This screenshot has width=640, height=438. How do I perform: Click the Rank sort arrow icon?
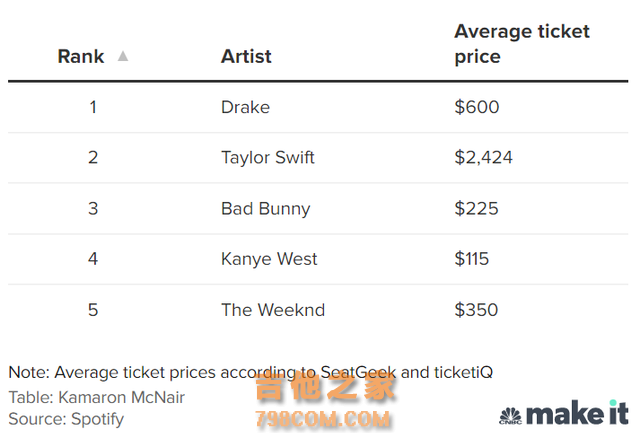pos(123,56)
